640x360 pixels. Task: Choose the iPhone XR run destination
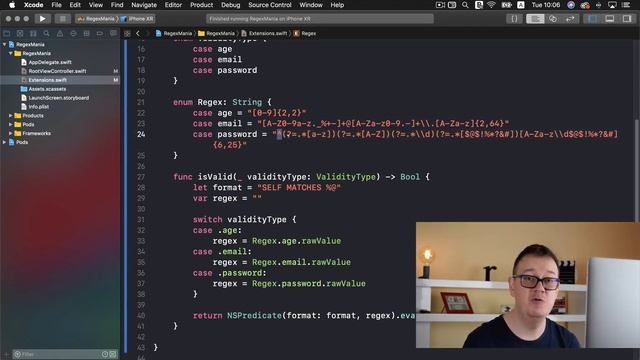[138, 19]
